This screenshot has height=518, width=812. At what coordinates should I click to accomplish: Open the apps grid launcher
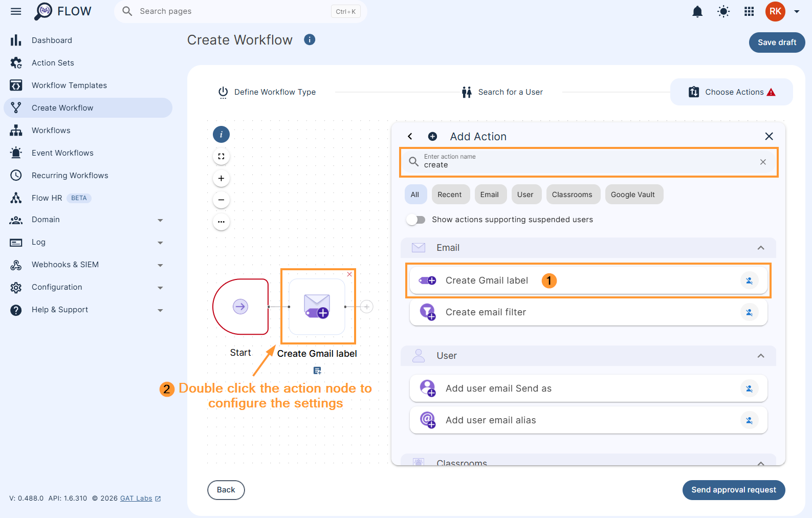pos(749,11)
